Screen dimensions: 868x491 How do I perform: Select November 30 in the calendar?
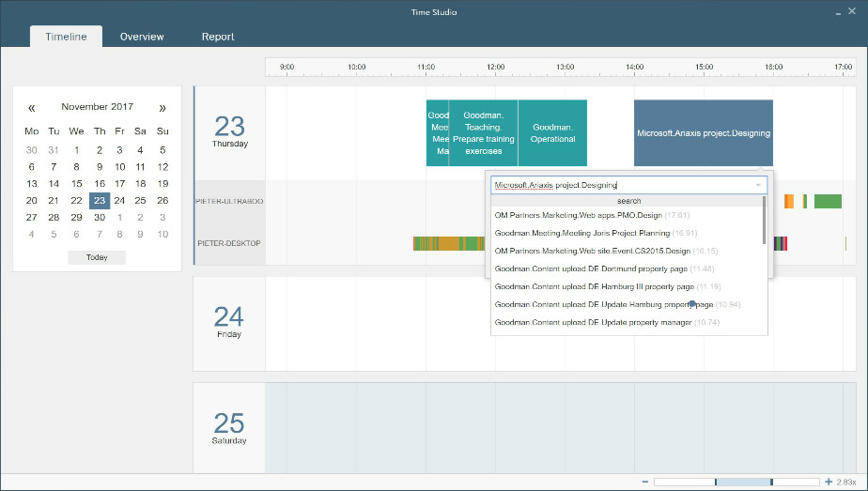[x=100, y=217]
